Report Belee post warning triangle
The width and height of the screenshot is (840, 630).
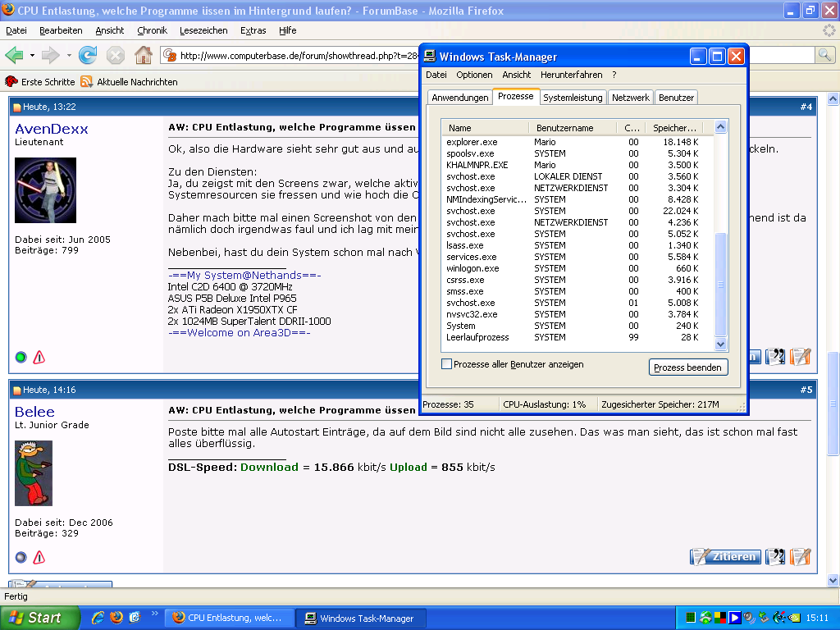[x=39, y=558]
